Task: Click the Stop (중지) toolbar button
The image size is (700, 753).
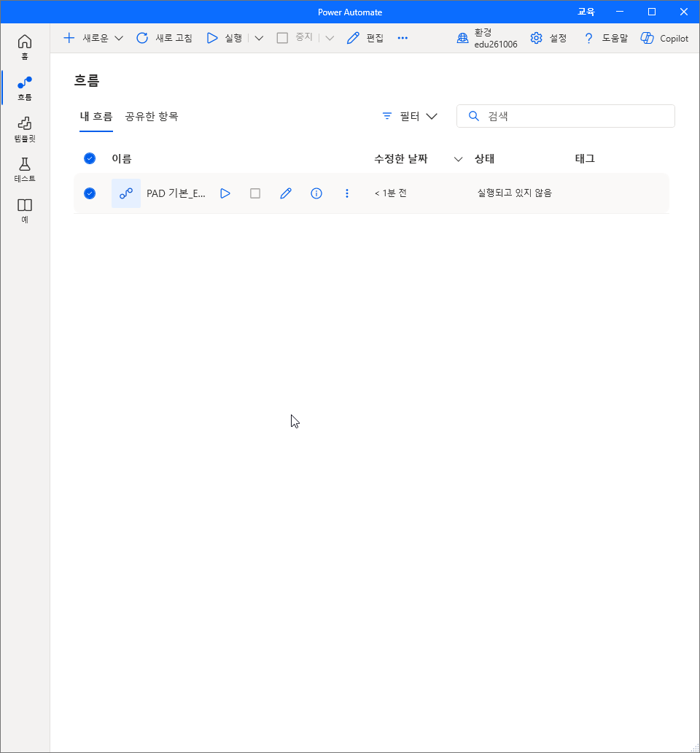Action: point(295,38)
